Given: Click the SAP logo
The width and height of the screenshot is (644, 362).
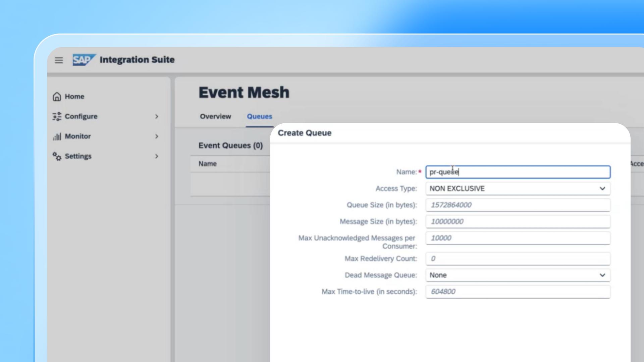Looking at the screenshot, I should click(84, 60).
